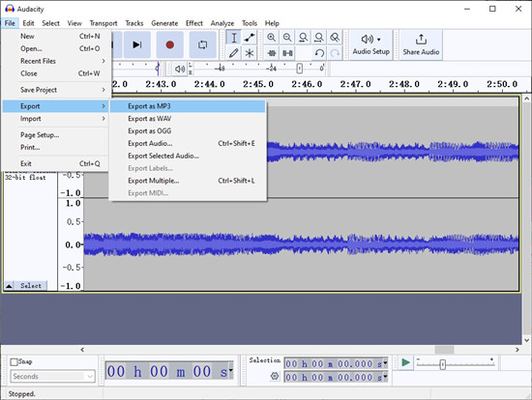Screen dimensions: 532x400
Task: Choose New from the File menu
Action: click(x=55, y=36)
